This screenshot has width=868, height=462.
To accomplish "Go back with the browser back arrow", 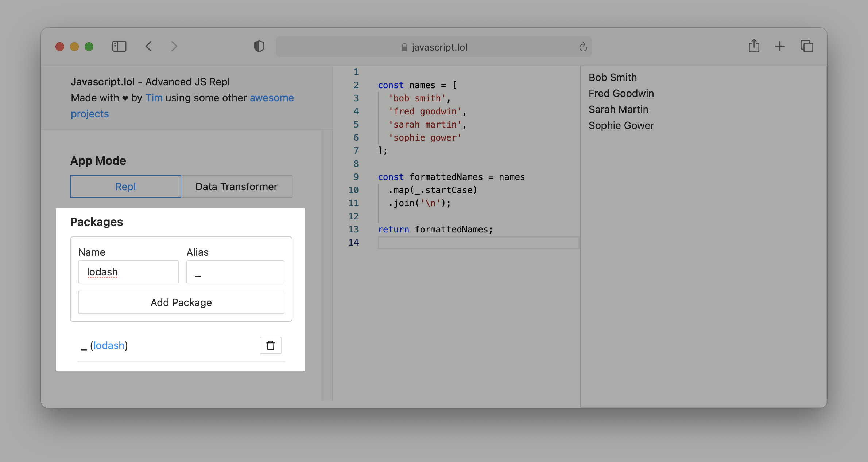I will coord(149,47).
